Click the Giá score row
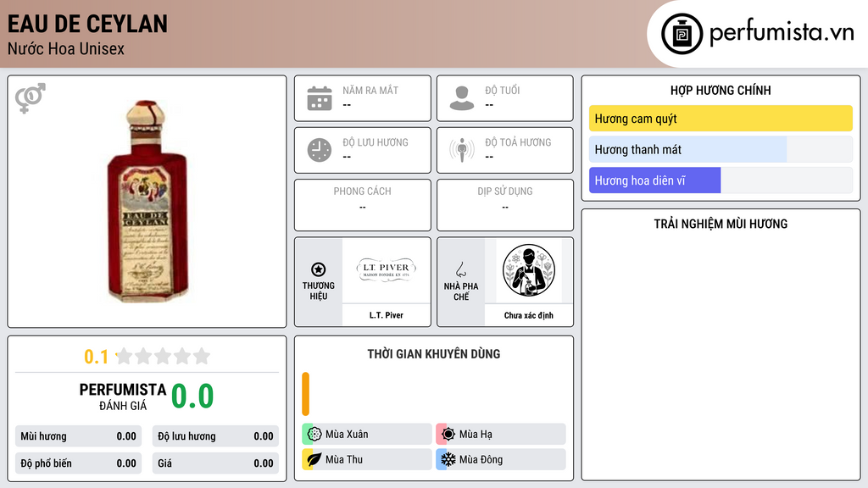 click(x=215, y=463)
